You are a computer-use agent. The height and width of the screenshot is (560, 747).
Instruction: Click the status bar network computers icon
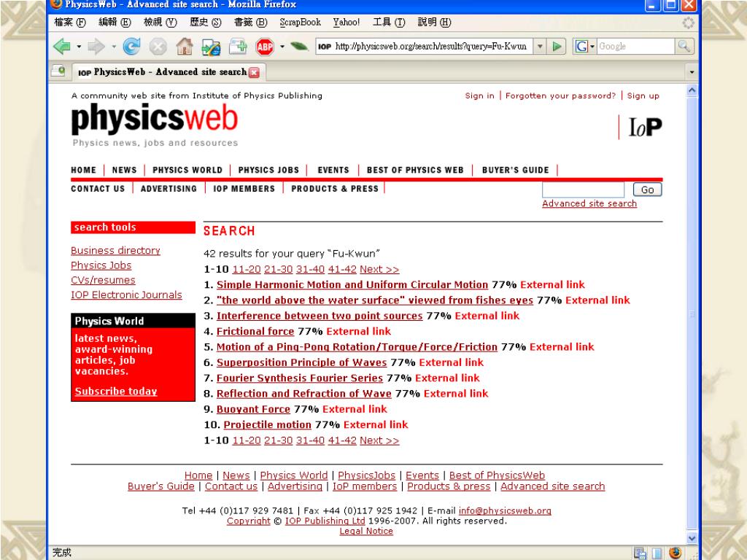[x=640, y=553]
